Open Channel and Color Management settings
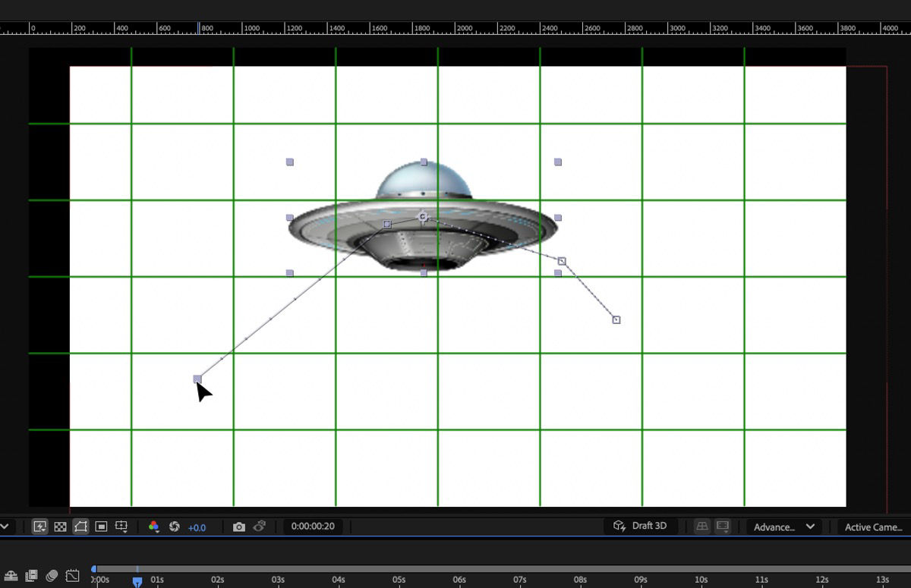The height and width of the screenshot is (588, 911). coord(153,526)
